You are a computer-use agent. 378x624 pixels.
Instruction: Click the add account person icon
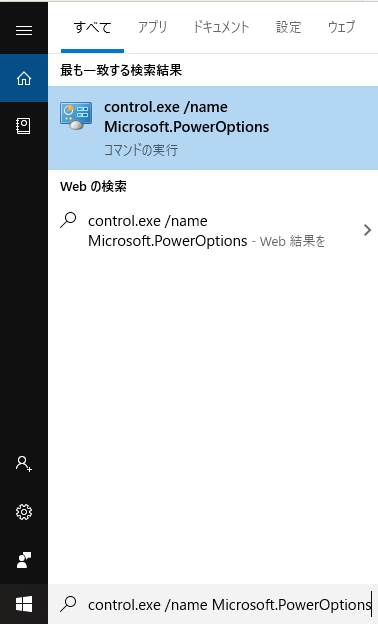(x=24, y=464)
